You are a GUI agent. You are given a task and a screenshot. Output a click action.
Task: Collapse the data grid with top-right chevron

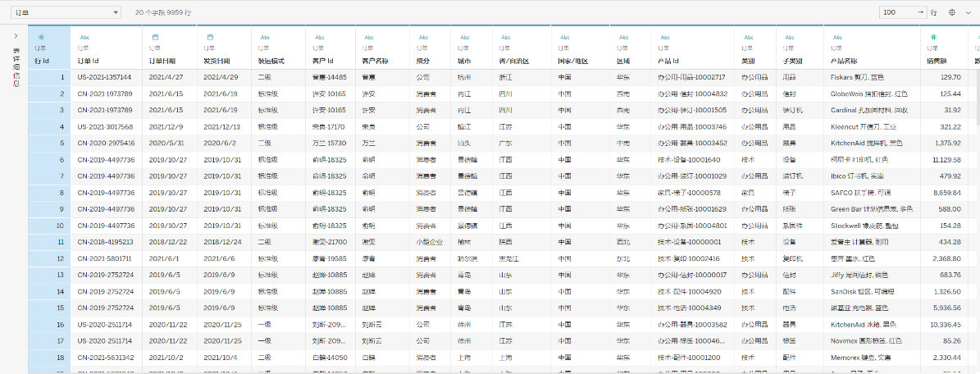pyautogui.click(x=969, y=12)
